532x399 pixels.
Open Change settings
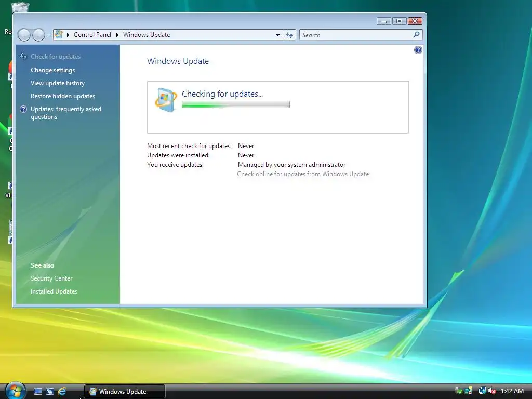pos(52,70)
